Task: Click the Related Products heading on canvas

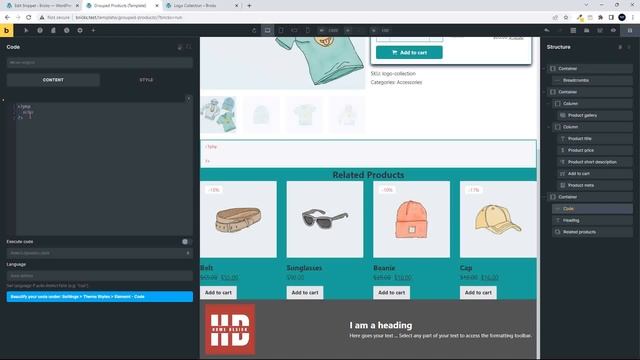Action: (368, 175)
